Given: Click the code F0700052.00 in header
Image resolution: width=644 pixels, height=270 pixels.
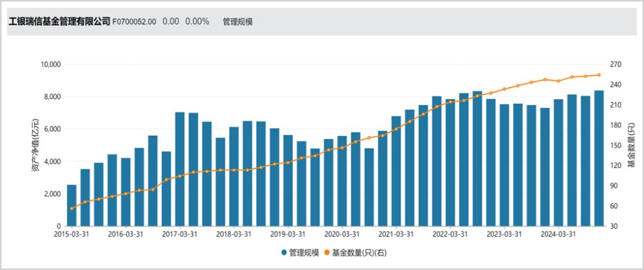Looking at the screenshot, I should coord(134,21).
